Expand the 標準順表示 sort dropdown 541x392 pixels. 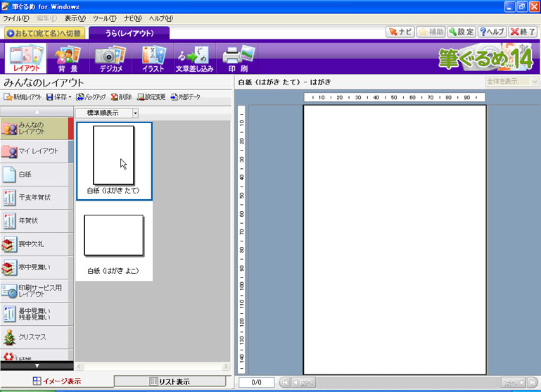tap(135, 113)
